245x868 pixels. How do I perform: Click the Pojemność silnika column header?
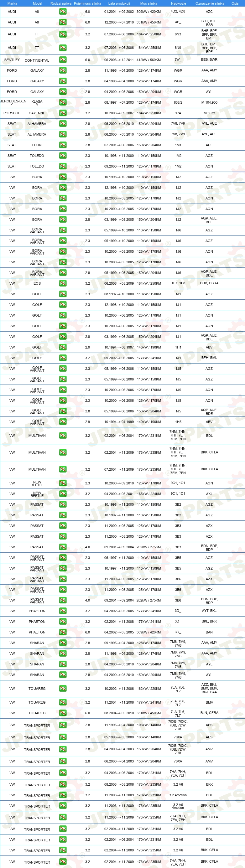click(88, 3)
